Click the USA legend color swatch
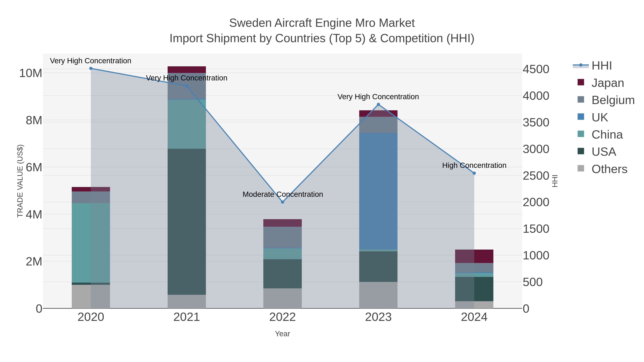Image resolution: width=644 pixels, height=362 pixels. (581, 151)
